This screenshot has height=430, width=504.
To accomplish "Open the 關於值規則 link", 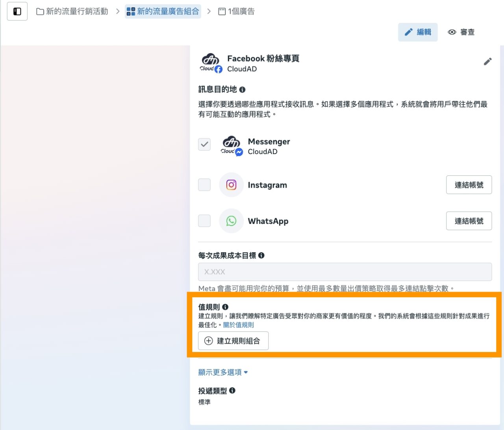I will 238,325.
